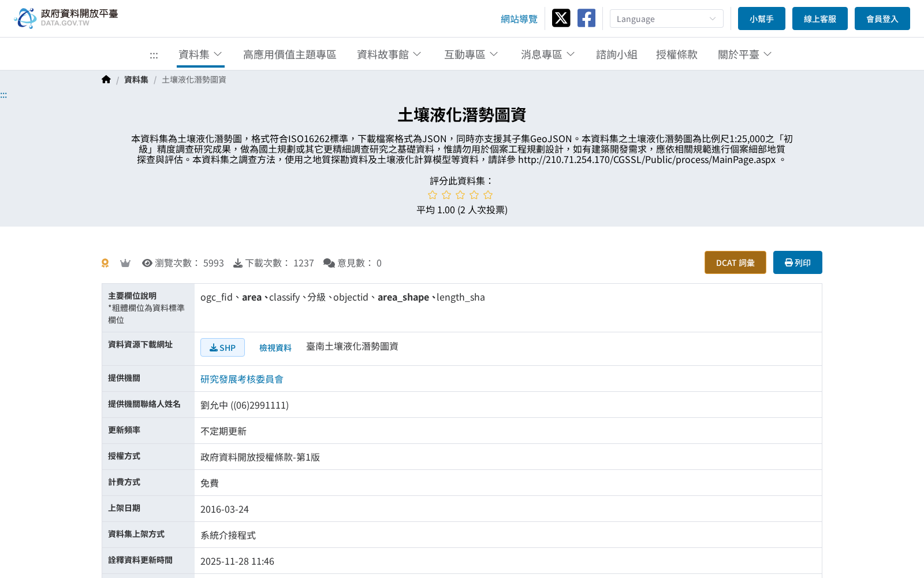Image resolution: width=924 pixels, height=578 pixels.
Task: Expand the 消息專區 navigation menu
Action: [547, 54]
